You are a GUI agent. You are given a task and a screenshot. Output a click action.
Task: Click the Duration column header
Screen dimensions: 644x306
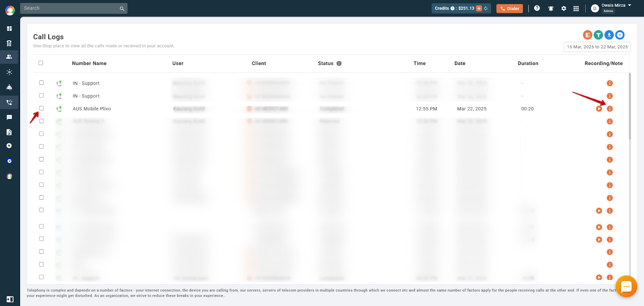tap(528, 64)
